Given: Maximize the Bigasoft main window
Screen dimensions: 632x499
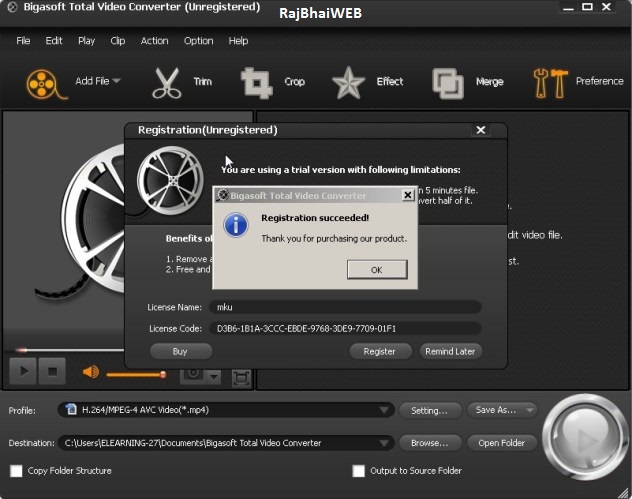Looking at the screenshot, I should coord(587,7).
